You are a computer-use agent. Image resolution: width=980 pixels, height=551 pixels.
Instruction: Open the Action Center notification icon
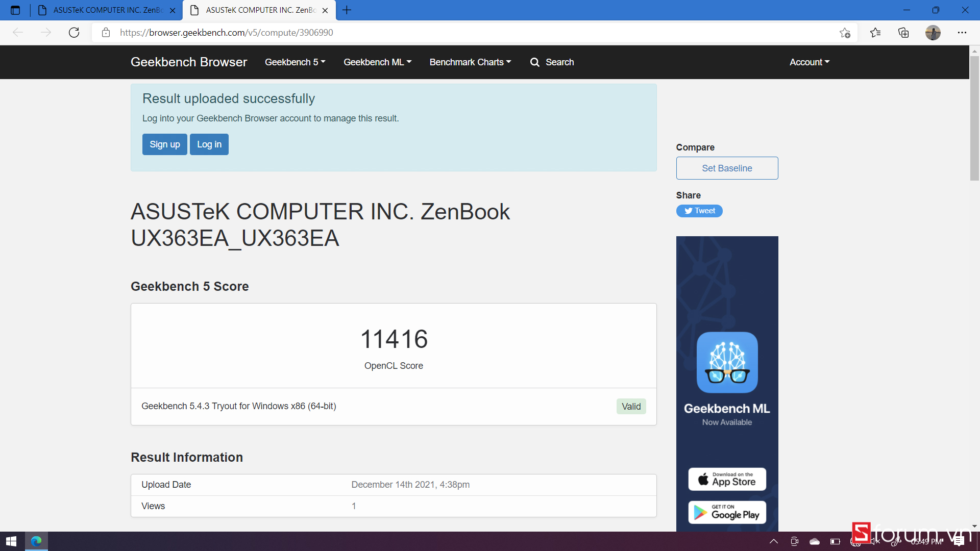pos(959,541)
